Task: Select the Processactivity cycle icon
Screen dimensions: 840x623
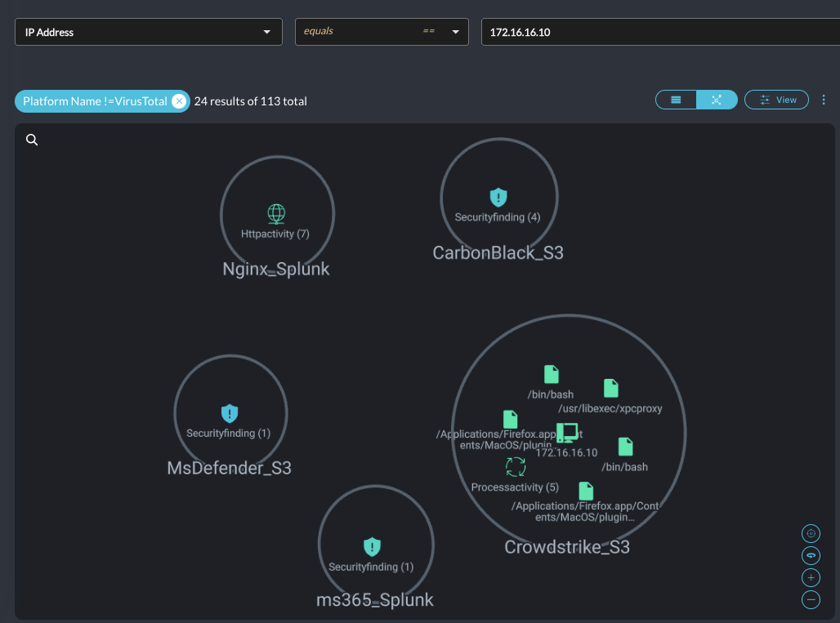Action: 516,467
